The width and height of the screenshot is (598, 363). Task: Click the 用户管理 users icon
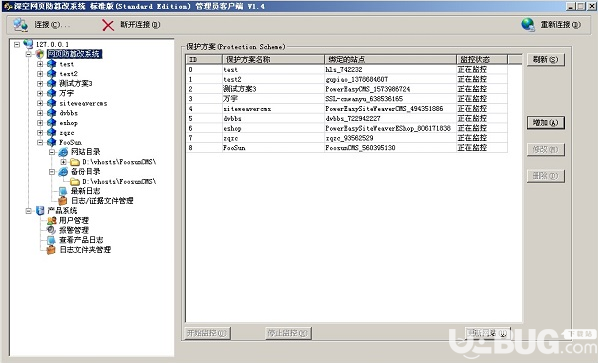[x=51, y=220]
